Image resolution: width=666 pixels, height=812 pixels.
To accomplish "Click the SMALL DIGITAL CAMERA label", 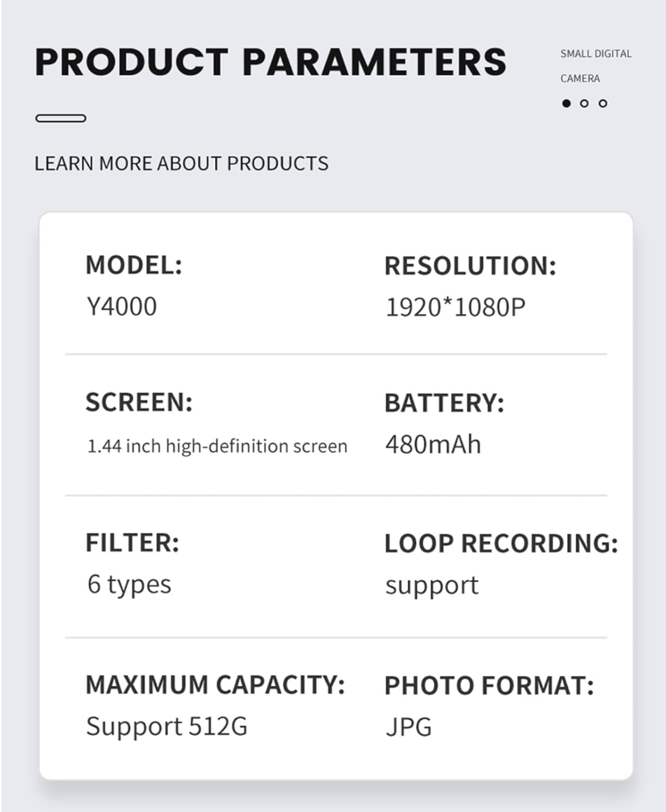I will [x=595, y=66].
